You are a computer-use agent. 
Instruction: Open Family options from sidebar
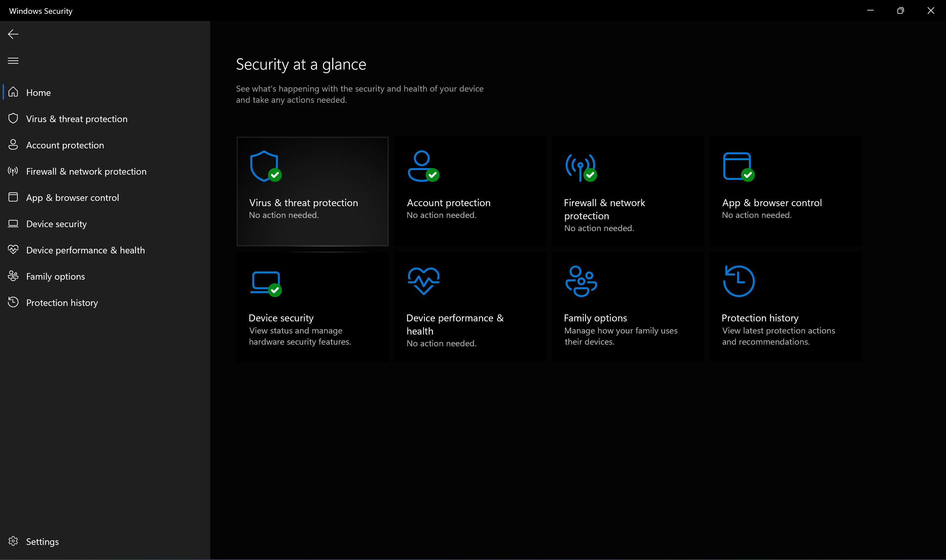point(105,277)
